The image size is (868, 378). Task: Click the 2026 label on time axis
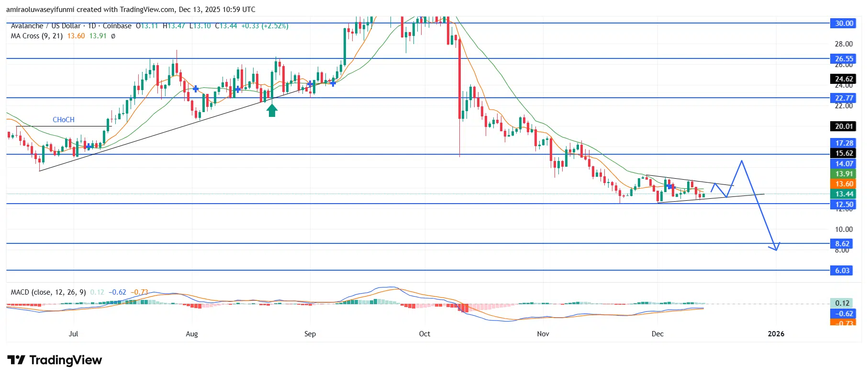point(776,334)
